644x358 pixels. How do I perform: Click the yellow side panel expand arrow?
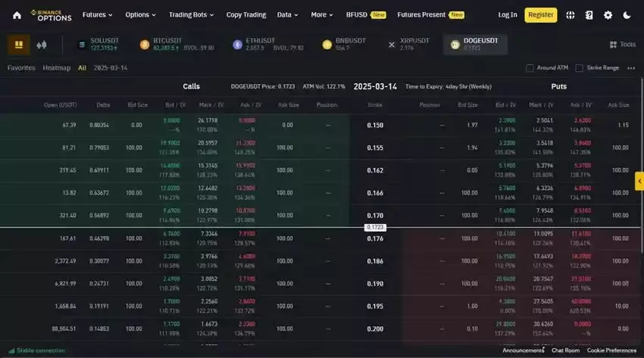[x=639, y=182]
